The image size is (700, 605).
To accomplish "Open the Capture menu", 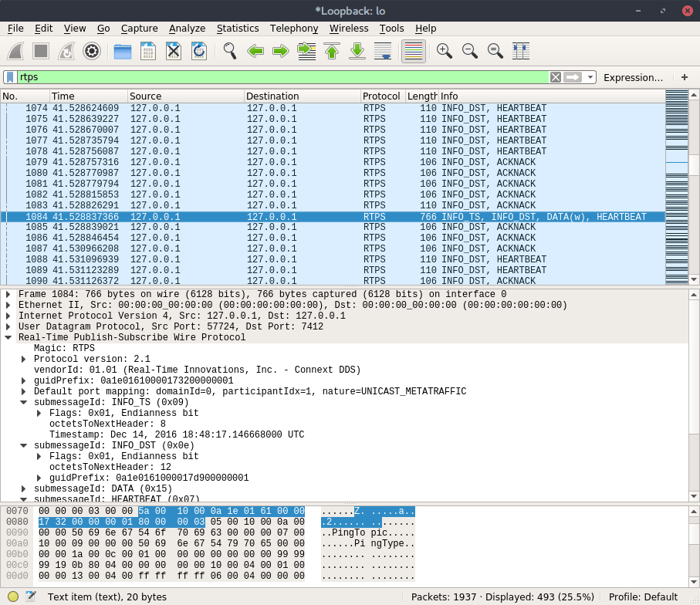I will (x=139, y=29).
